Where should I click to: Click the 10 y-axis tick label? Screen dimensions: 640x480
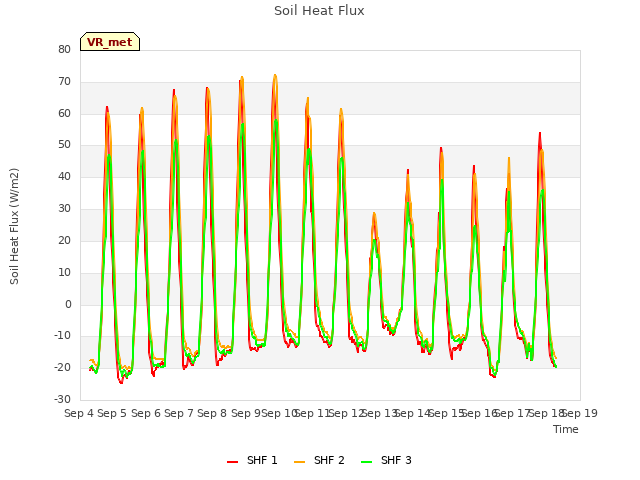64,272
